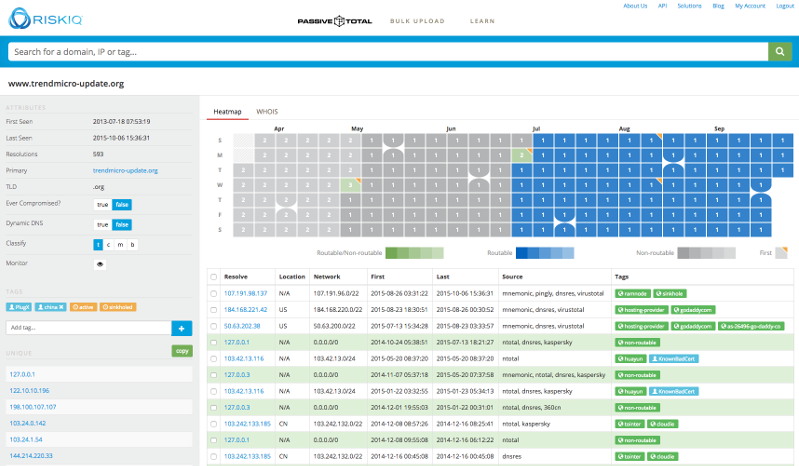Set Dynamic DNS to false

tap(121, 224)
